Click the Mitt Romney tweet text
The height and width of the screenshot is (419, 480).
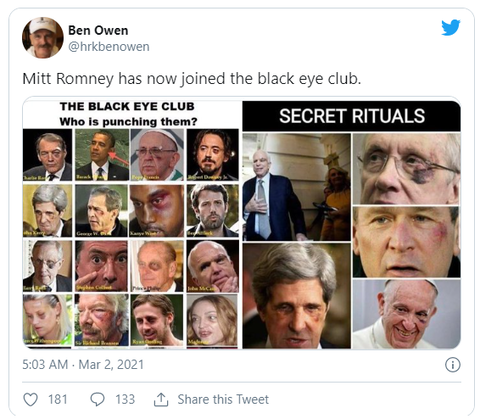point(192,79)
